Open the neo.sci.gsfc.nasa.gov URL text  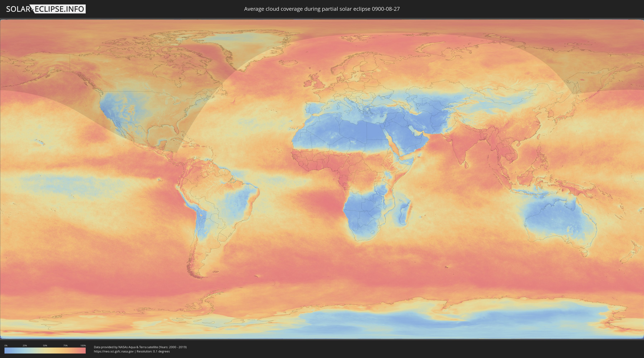point(113,352)
